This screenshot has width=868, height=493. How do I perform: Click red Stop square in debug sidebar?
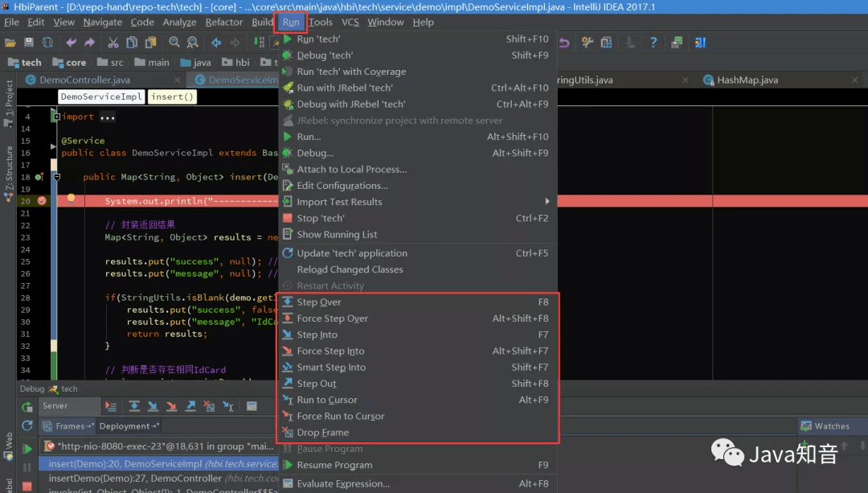[27, 486]
